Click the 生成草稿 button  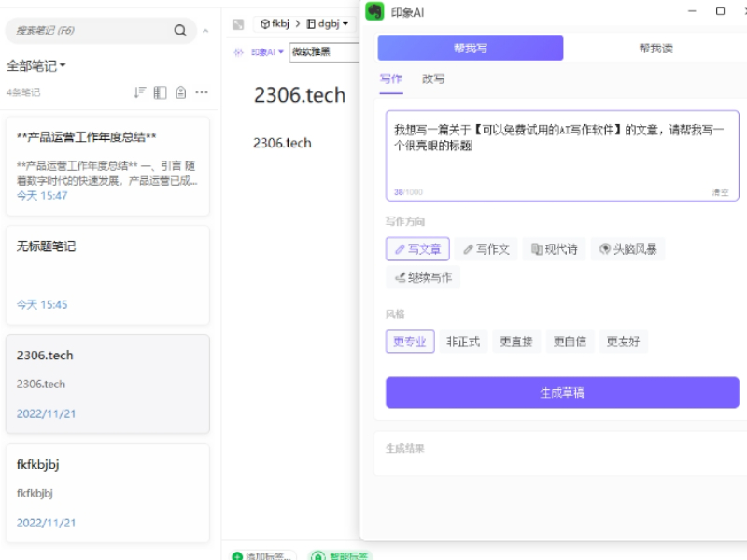[562, 392]
